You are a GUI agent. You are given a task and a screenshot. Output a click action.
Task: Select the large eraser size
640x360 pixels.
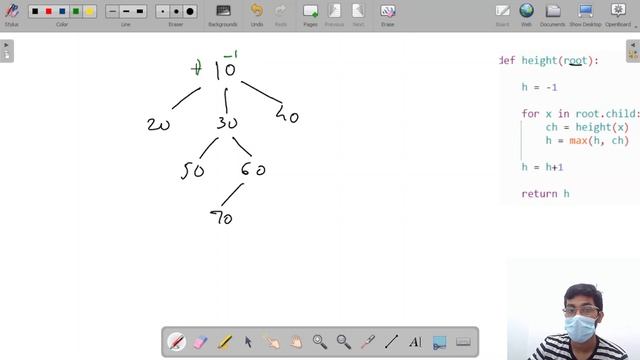click(x=190, y=11)
